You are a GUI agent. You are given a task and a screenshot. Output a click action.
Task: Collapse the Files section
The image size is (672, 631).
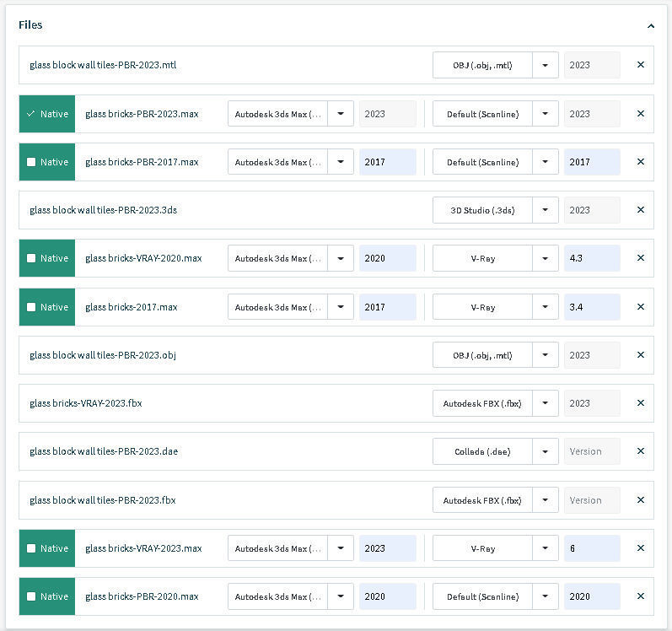(651, 26)
